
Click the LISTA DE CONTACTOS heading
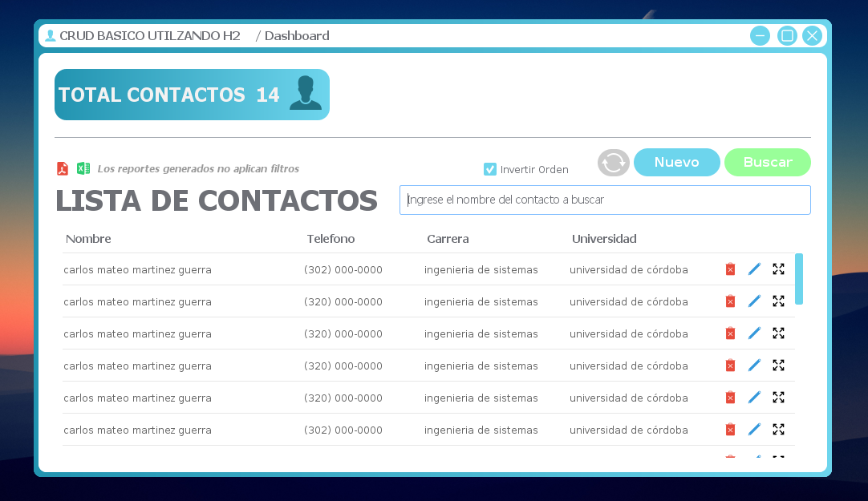click(217, 200)
